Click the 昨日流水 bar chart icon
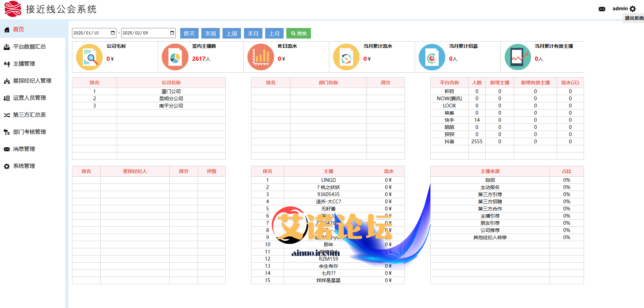Image resolution: width=644 pixels, height=308 pixels. click(x=261, y=57)
